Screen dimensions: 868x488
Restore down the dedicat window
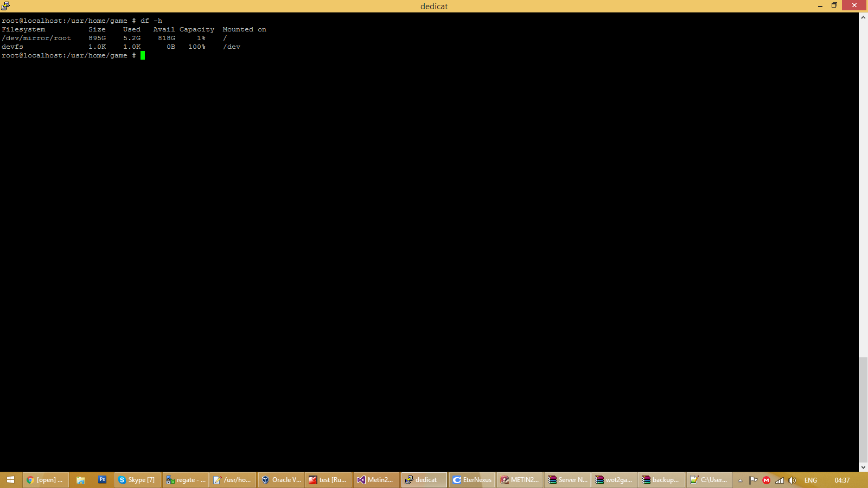click(834, 5)
